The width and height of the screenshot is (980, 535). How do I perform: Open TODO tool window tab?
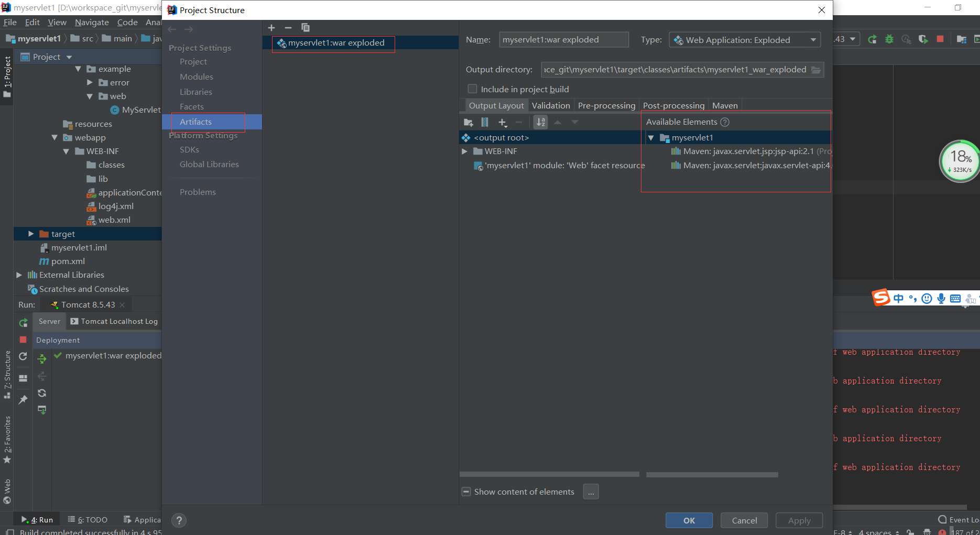(x=88, y=519)
